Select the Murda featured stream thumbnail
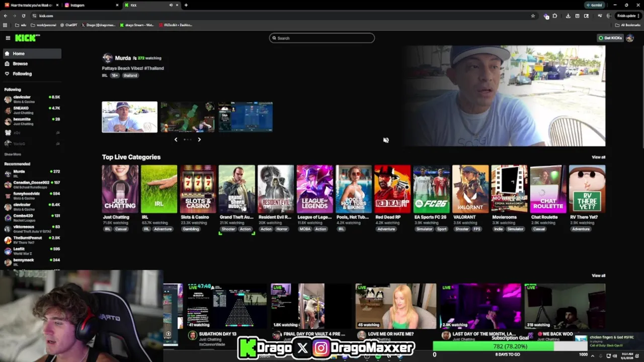The height and width of the screenshot is (362, 644). 129,117
